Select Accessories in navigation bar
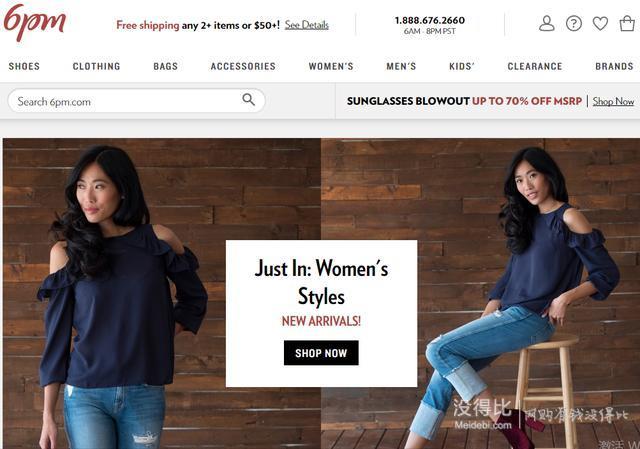 click(x=243, y=66)
